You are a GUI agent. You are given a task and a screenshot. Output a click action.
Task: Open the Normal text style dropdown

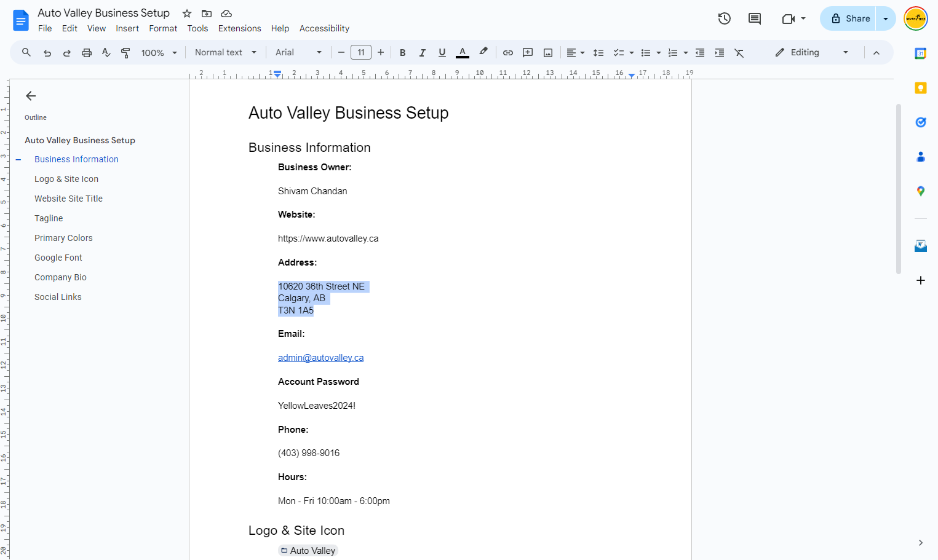click(226, 53)
